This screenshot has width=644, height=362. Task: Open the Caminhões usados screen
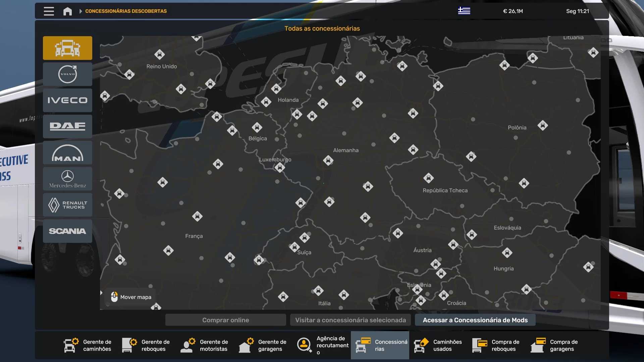[438, 345]
